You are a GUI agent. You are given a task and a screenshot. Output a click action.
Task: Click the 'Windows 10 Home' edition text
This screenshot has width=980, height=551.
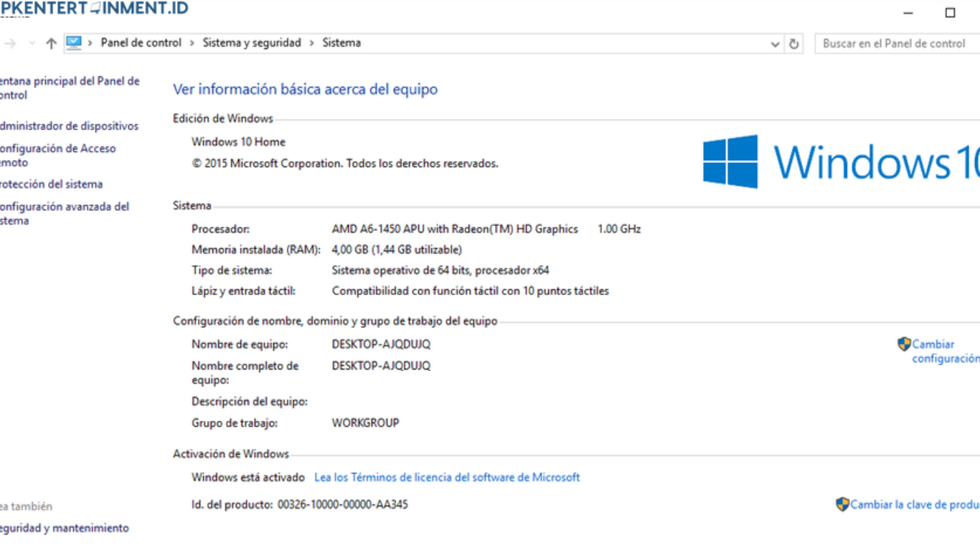[x=238, y=142]
